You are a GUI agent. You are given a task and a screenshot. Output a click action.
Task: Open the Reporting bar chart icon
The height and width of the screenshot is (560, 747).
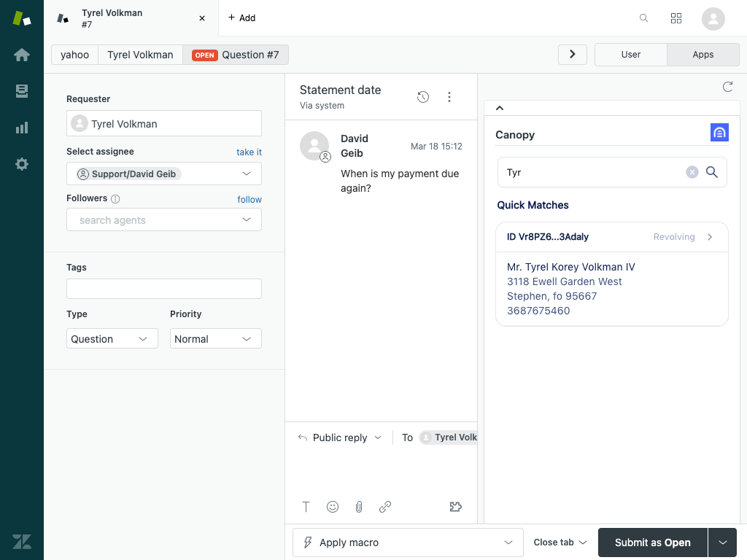point(22,128)
